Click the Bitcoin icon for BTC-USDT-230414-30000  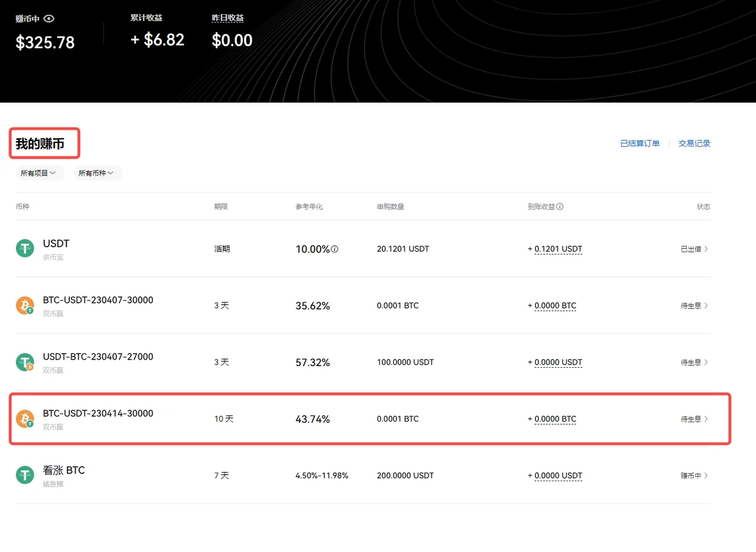coord(25,419)
